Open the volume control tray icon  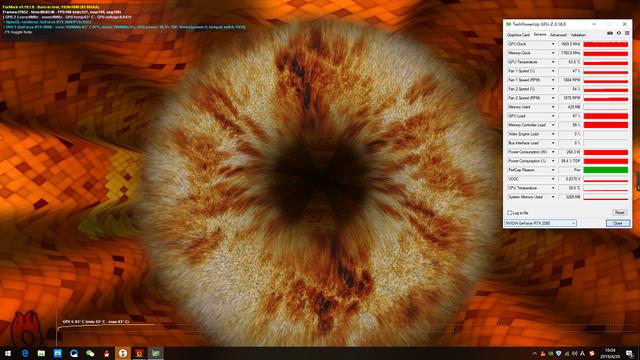pyautogui.click(x=575, y=353)
